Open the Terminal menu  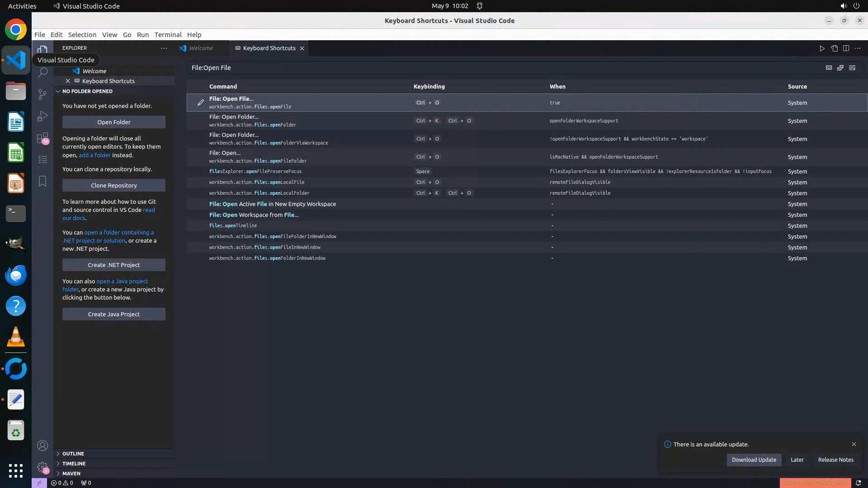point(168,35)
